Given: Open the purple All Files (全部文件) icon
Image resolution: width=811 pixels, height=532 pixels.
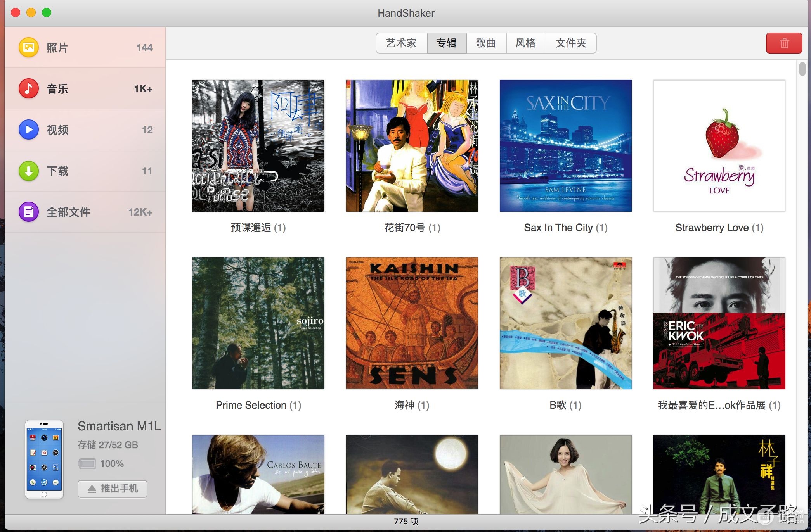Looking at the screenshot, I should pos(29,212).
